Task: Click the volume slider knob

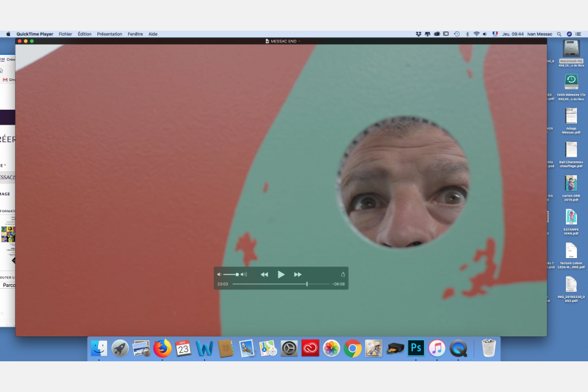Action: (x=237, y=274)
